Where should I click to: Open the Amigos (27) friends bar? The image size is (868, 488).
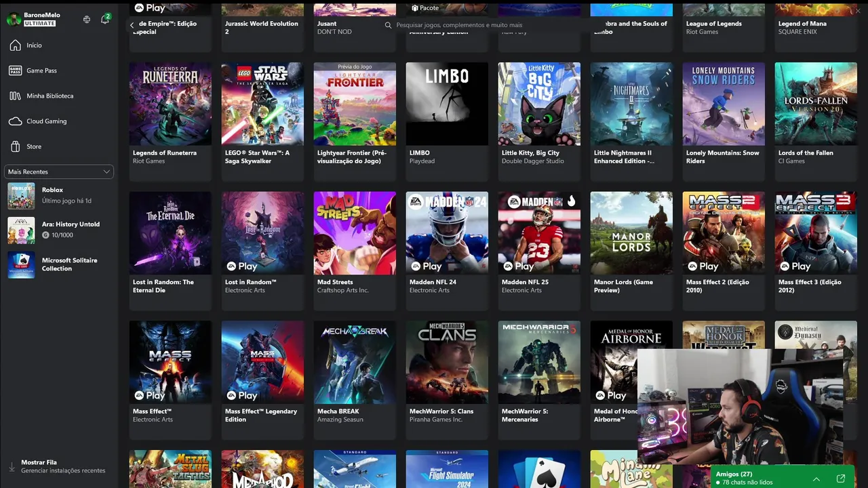tap(783, 478)
